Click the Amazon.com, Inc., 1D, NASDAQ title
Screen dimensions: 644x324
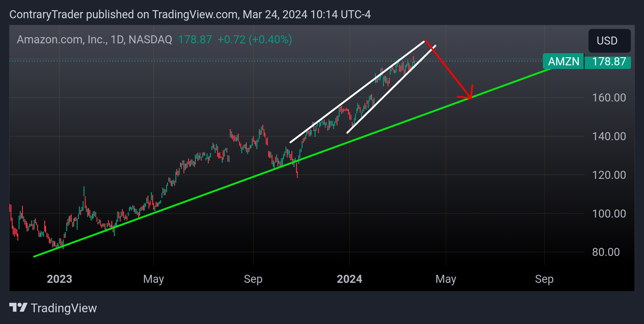coord(94,40)
